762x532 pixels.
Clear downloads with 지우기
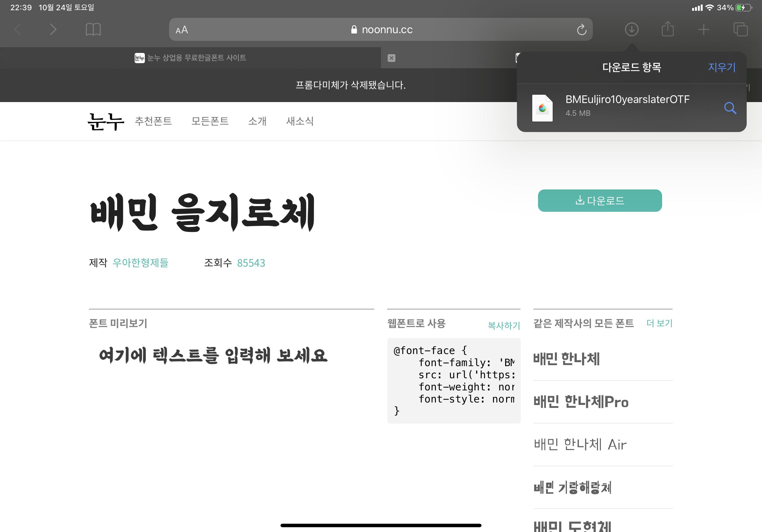[x=721, y=67]
